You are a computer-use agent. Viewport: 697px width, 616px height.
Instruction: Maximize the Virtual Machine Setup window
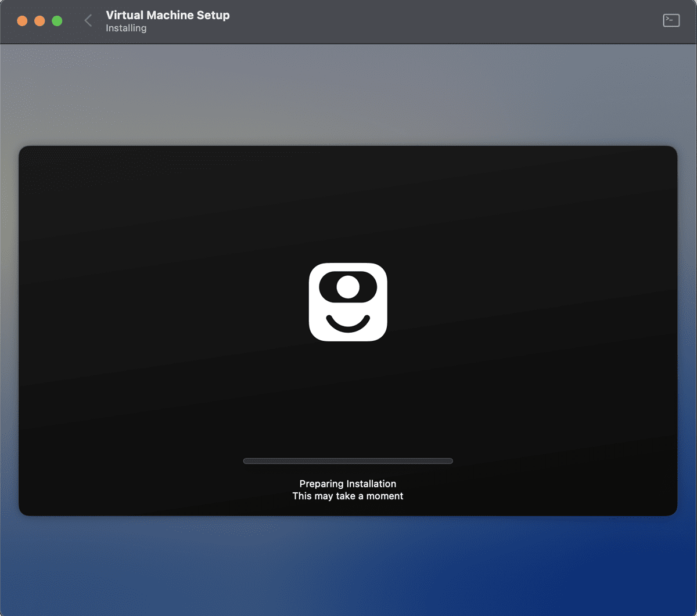click(x=57, y=21)
